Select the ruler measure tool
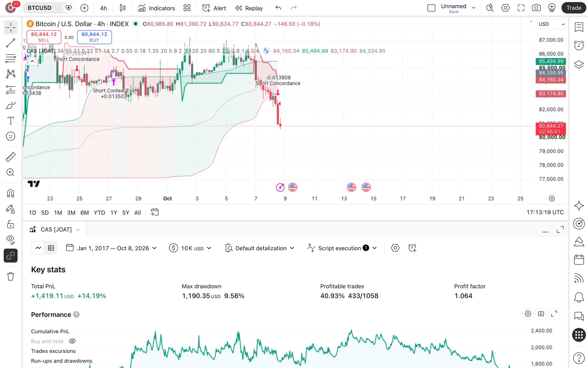Screen dimensions: 588x368 (10, 157)
